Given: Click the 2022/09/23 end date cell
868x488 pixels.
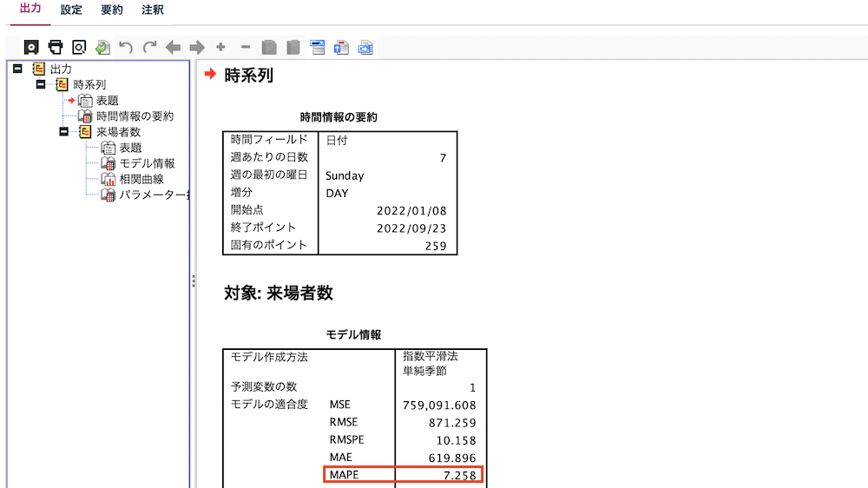Looking at the screenshot, I should pyautogui.click(x=411, y=228).
